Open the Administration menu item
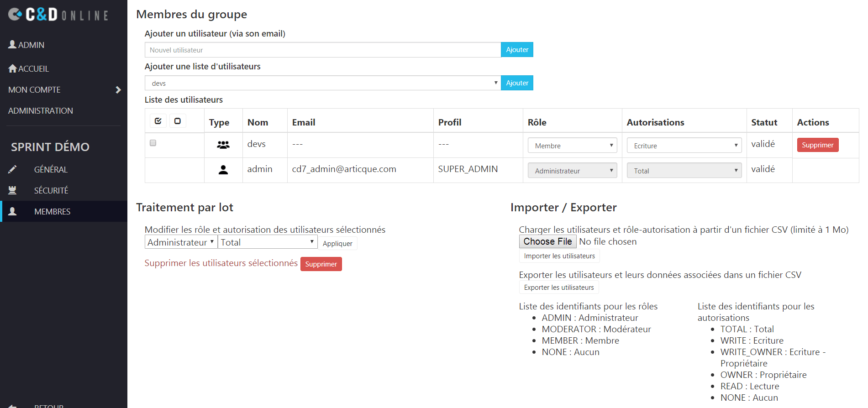868x408 pixels. pos(41,111)
